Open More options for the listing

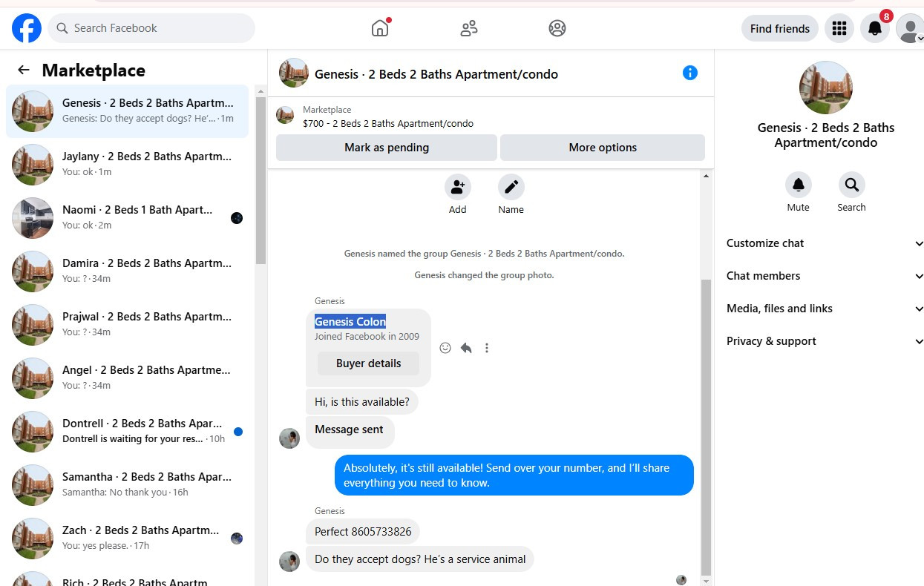(603, 148)
